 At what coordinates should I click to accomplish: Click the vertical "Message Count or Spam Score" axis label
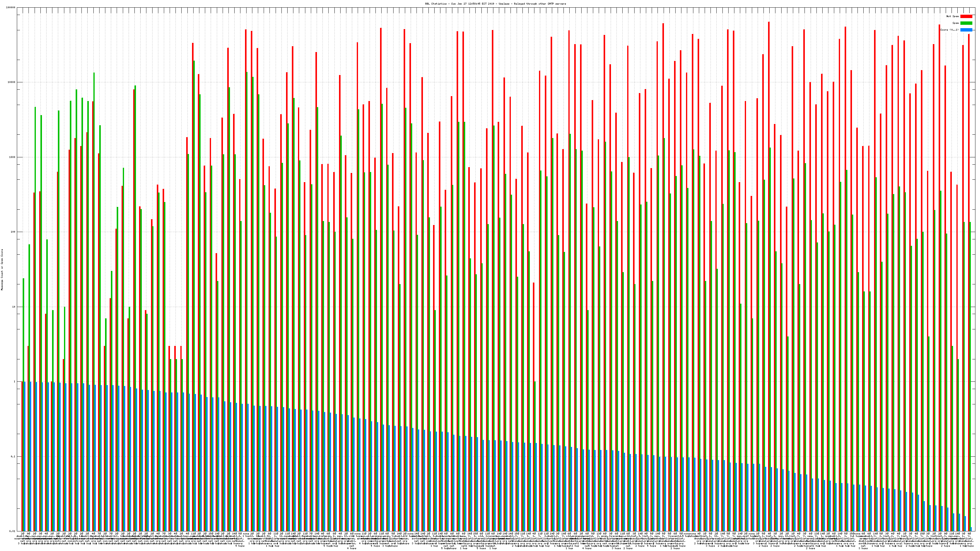2,270
